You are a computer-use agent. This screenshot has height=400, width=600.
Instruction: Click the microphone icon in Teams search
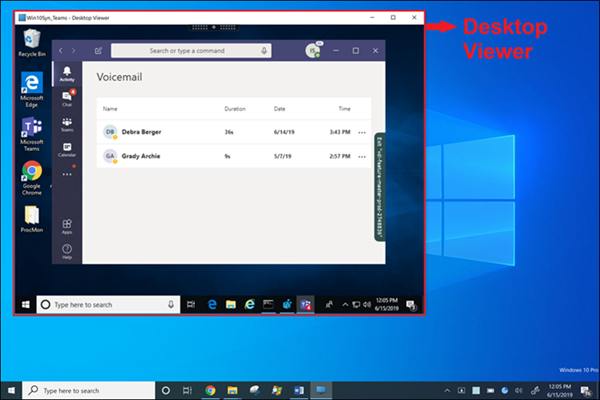click(264, 50)
